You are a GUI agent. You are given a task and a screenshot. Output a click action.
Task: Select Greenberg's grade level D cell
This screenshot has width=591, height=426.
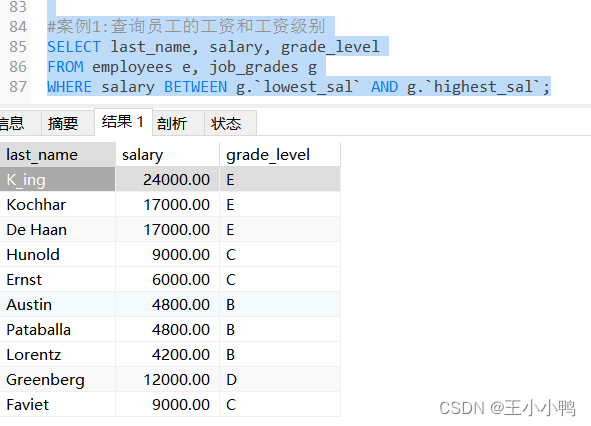(280, 379)
